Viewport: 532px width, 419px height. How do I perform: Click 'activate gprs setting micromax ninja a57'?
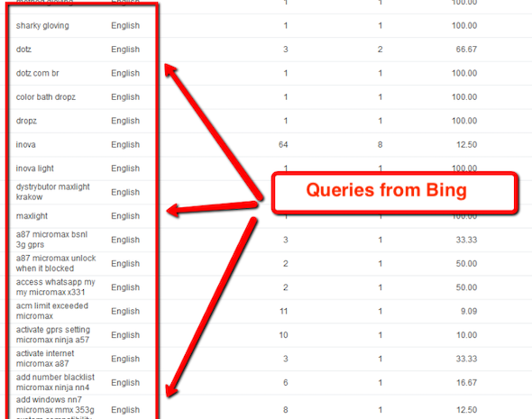point(53,334)
